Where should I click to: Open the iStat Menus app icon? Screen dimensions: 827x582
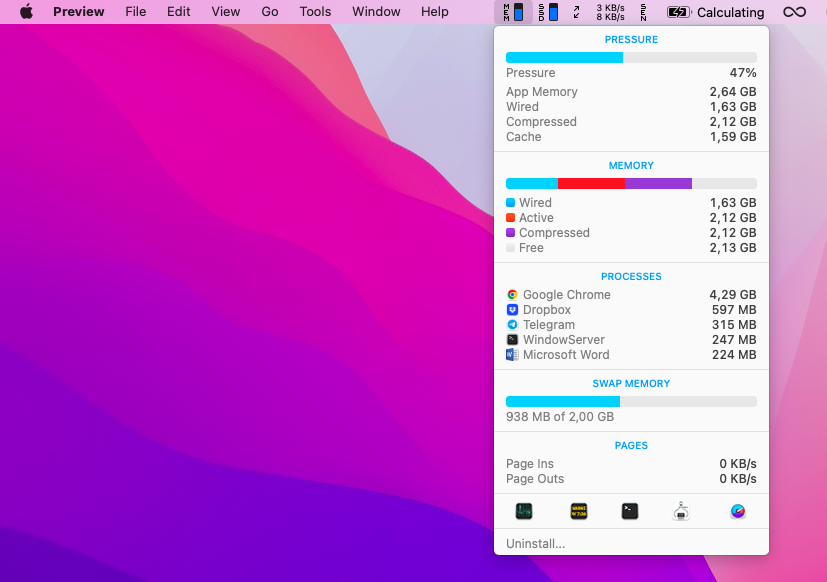pos(738,511)
